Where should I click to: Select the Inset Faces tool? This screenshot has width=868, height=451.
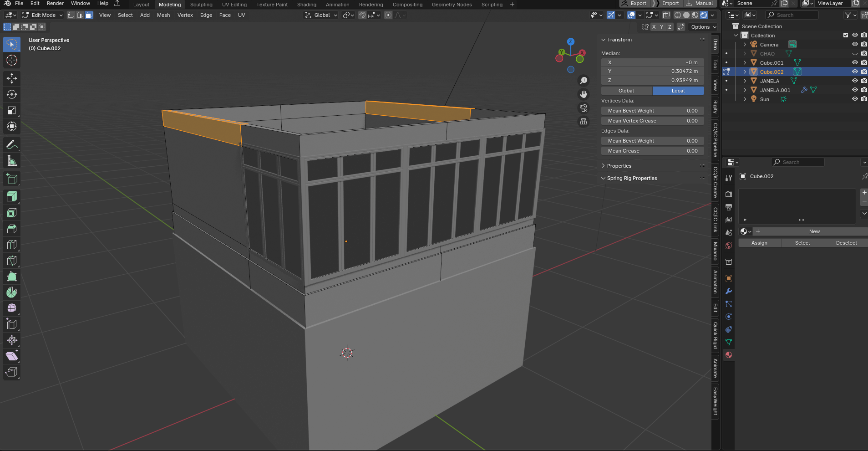tap(12, 212)
